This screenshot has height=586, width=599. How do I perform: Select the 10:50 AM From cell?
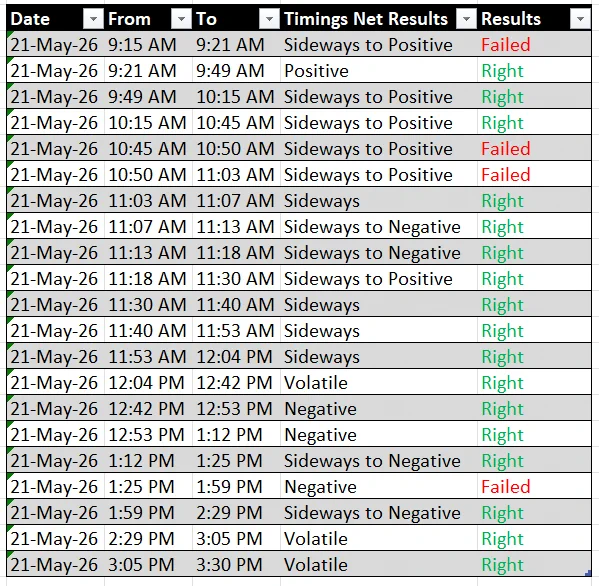[148, 175]
